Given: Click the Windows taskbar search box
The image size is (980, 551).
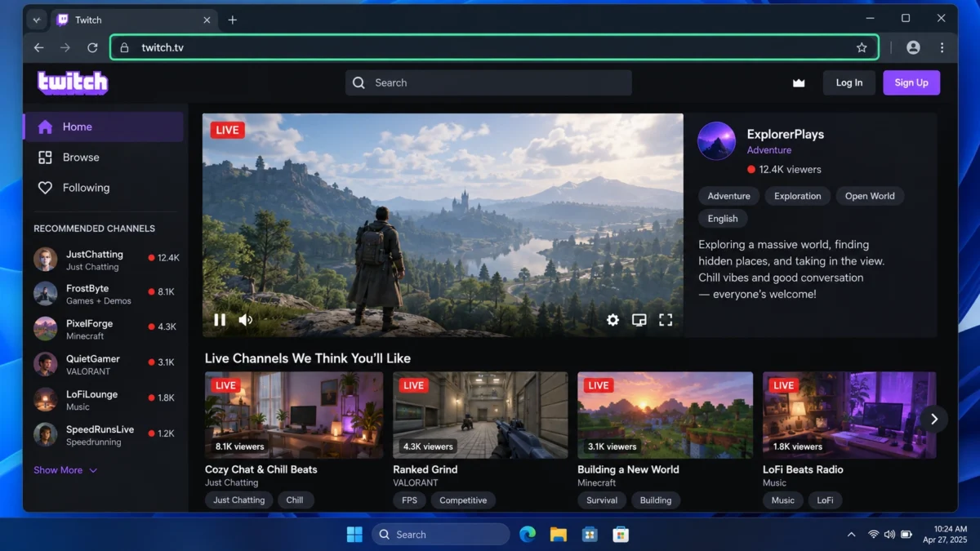Looking at the screenshot, I should pos(441,535).
